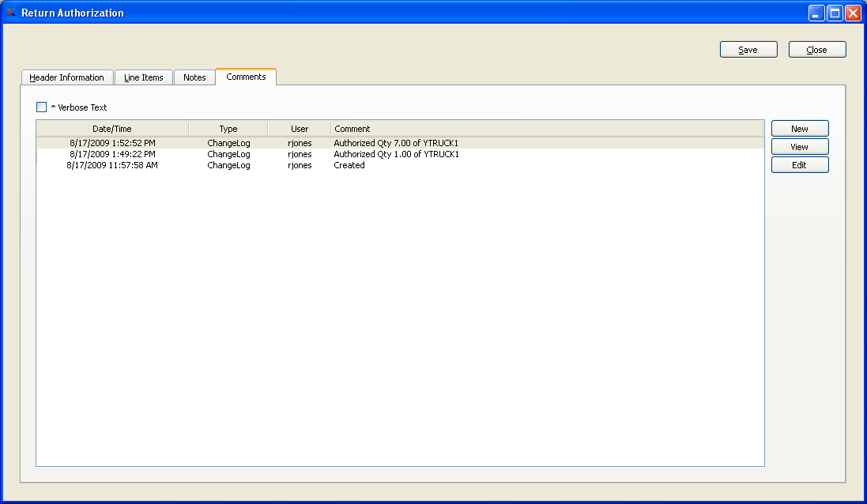The image size is (867, 504).
Task: Click the Close button
Action: (x=817, y=50)
